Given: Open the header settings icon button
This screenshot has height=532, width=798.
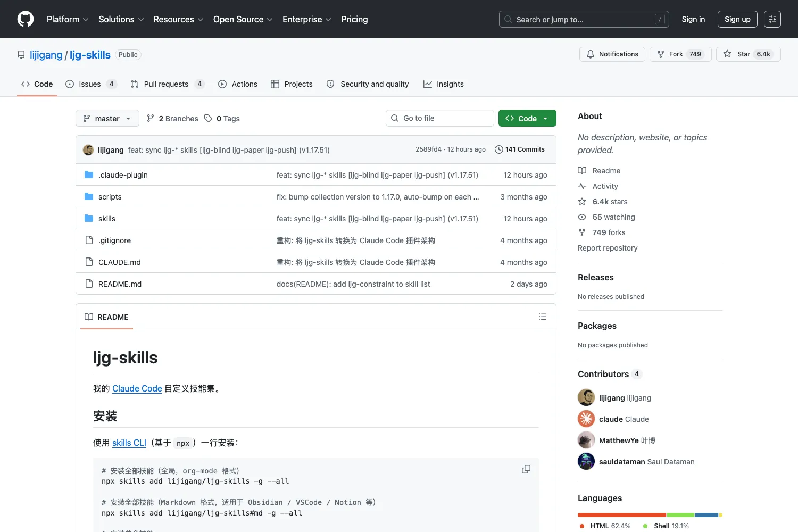Looking at the screenshot, I should [x=772, y=19].
